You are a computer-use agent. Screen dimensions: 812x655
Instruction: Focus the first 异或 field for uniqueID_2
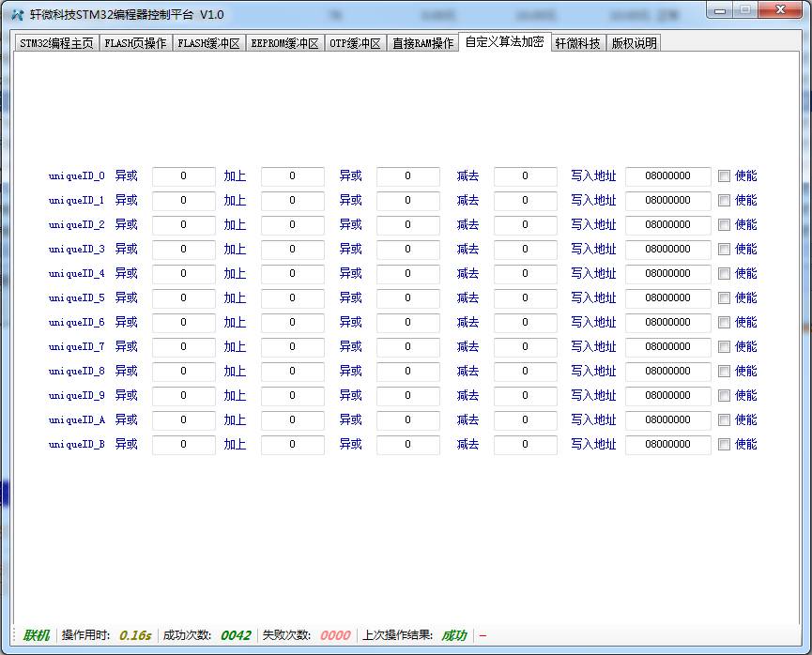coord(183,224)
